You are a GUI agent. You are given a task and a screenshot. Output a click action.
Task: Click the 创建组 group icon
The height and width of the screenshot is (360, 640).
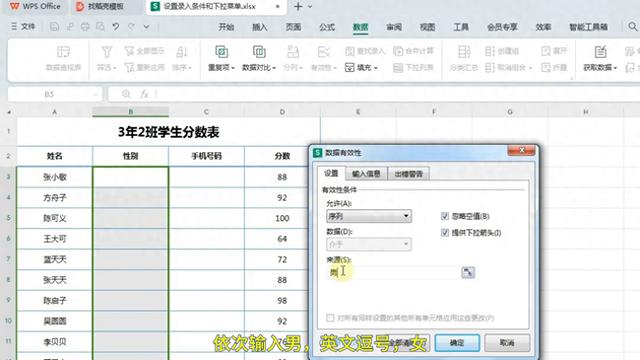coord(490,51)
